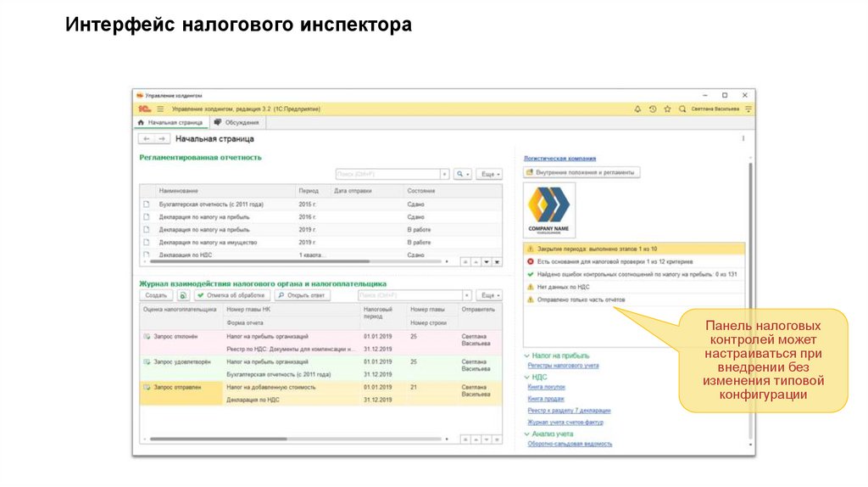The height and width of the screenshot is (487, 868).
Task: Open the history clock icon
Action: coord(652,109)
